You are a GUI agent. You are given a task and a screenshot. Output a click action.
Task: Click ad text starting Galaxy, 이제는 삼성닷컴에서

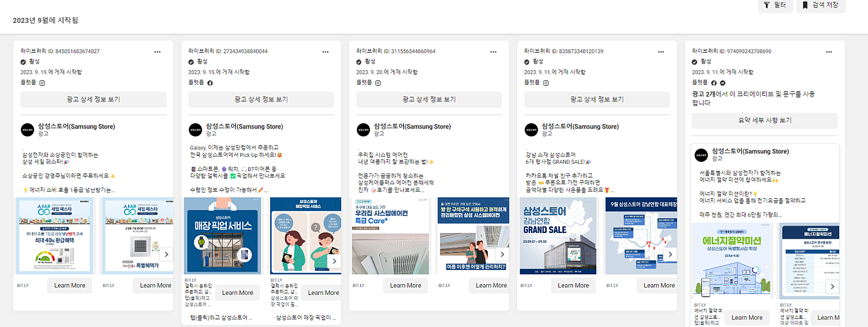tap(234, 148)
